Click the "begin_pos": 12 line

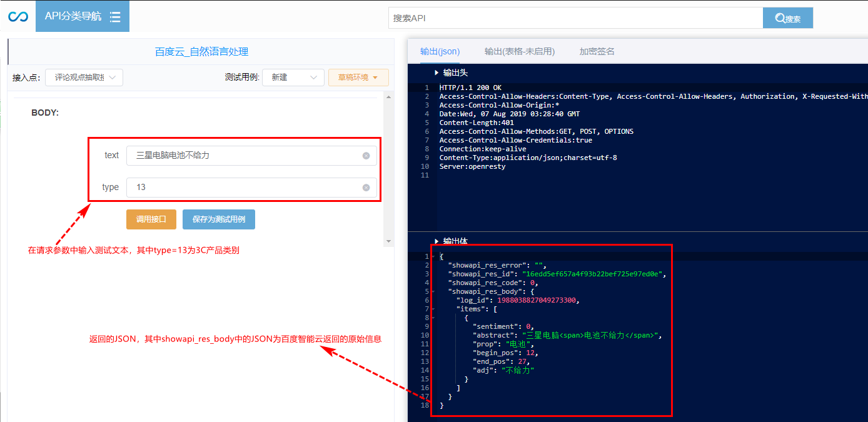pos(505,353)
